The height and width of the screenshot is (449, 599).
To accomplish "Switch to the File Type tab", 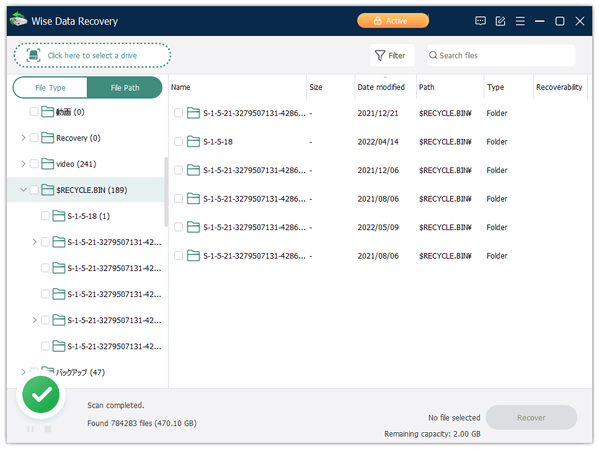I will click(x=50, y=88).
